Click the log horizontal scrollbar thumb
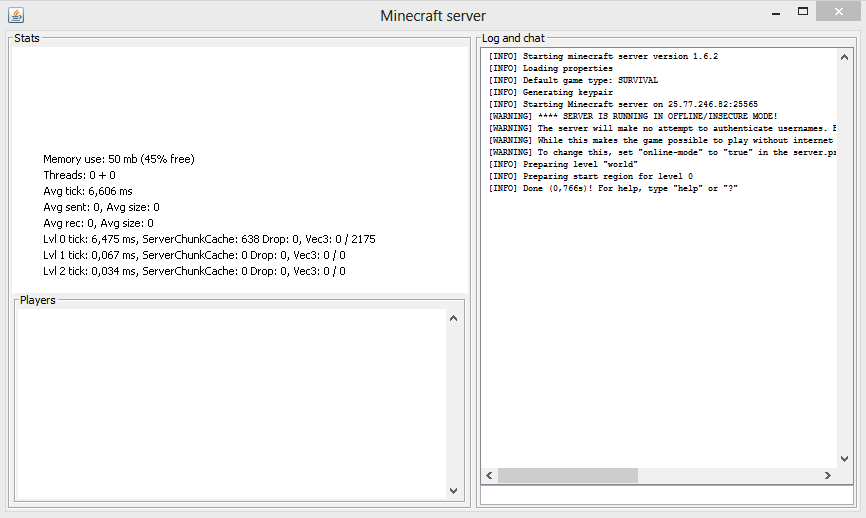 click(x=568, y=475)
